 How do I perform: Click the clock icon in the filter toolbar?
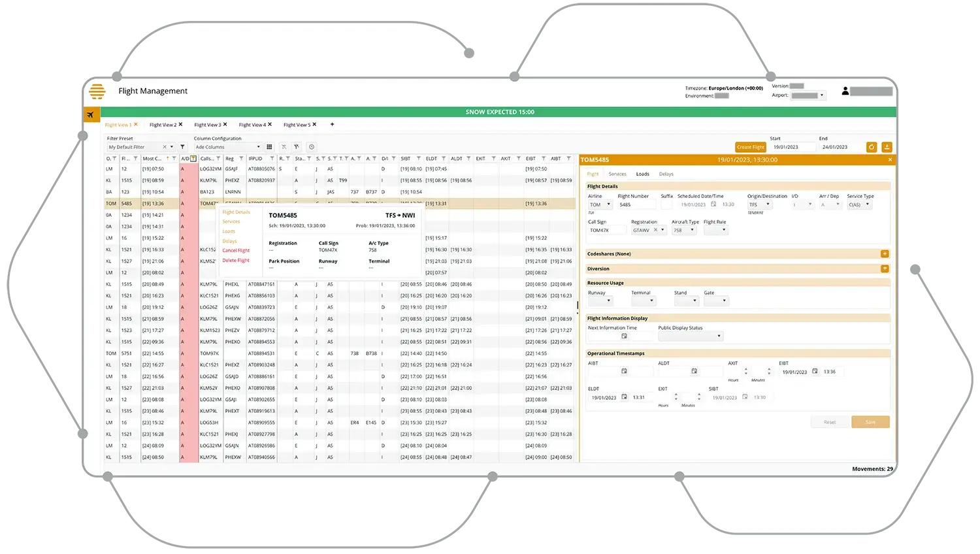click(x=312, y=147)
